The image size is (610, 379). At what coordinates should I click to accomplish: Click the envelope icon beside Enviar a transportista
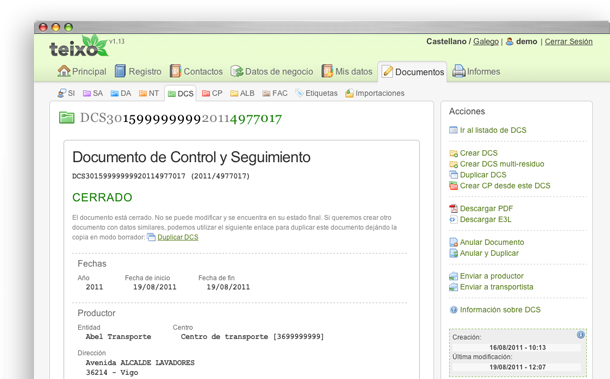pyautogui.click(x=453, y=287)
